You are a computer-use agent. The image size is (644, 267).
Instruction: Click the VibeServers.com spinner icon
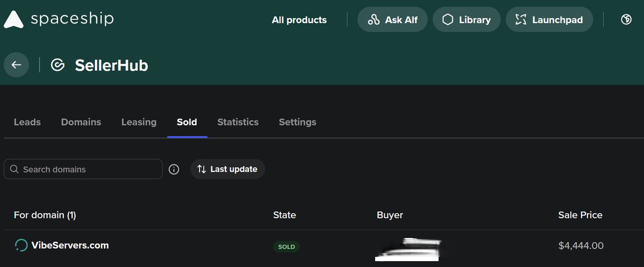pos(21,246)
